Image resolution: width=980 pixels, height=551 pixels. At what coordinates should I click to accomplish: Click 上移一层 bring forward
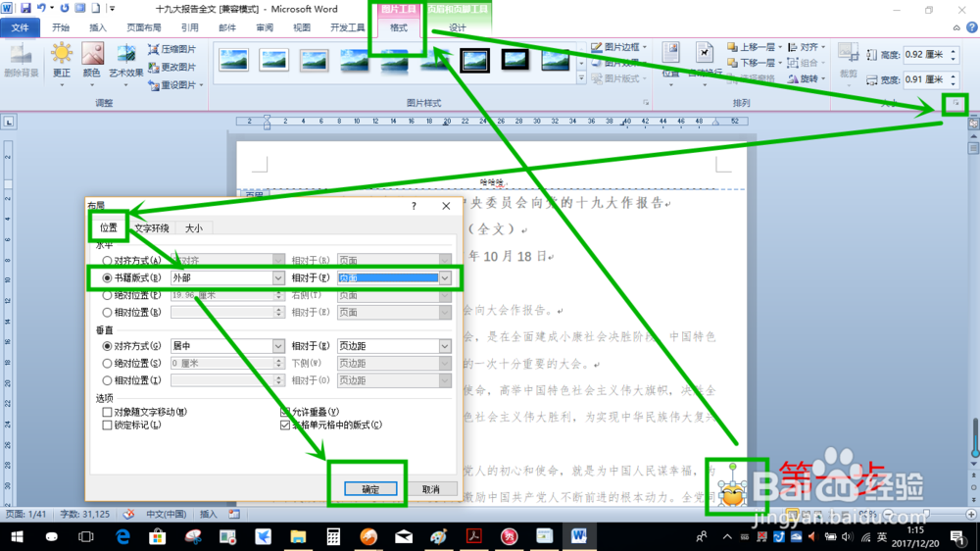(755, 47)
